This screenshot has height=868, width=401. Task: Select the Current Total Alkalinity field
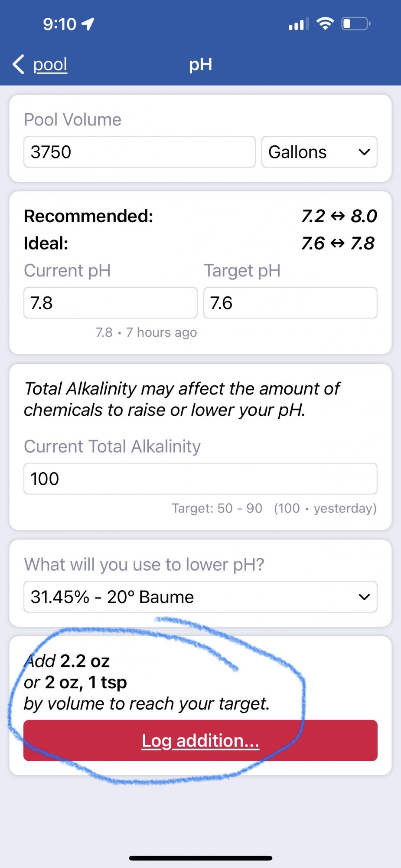click(200, 478)
